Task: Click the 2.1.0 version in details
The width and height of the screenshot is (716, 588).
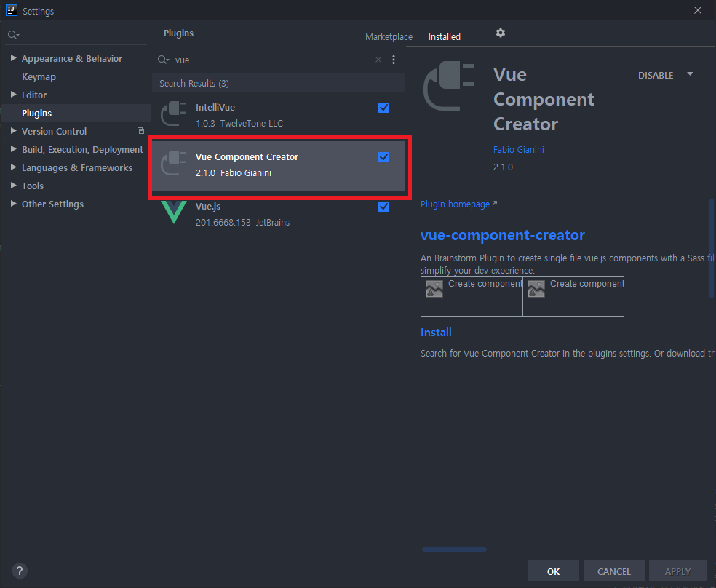Action: 503,167
